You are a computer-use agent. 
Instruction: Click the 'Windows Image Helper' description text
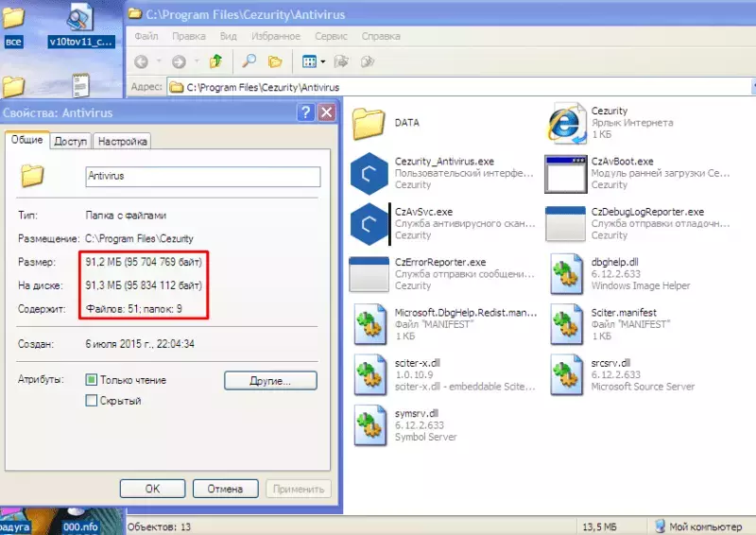point(641,285)
